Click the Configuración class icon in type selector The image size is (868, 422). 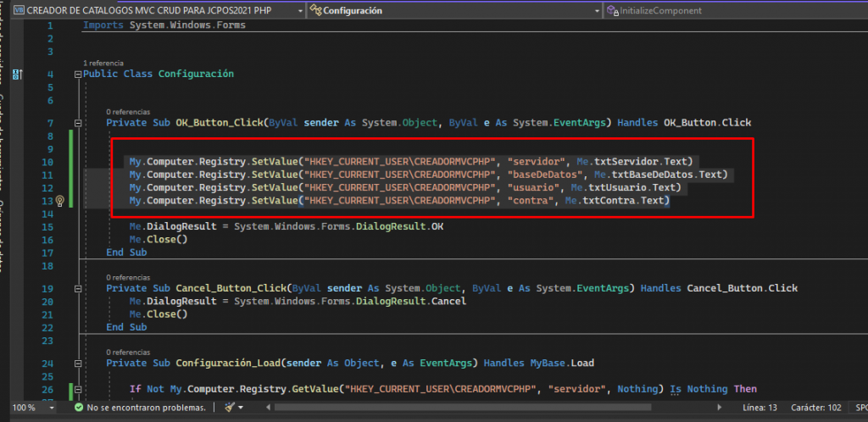coord(316,11)
